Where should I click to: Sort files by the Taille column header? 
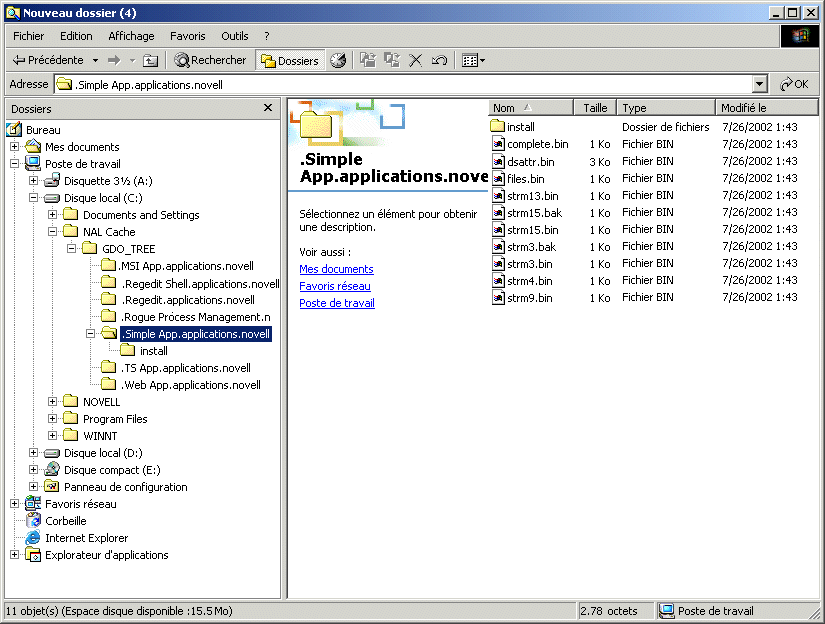595,107
